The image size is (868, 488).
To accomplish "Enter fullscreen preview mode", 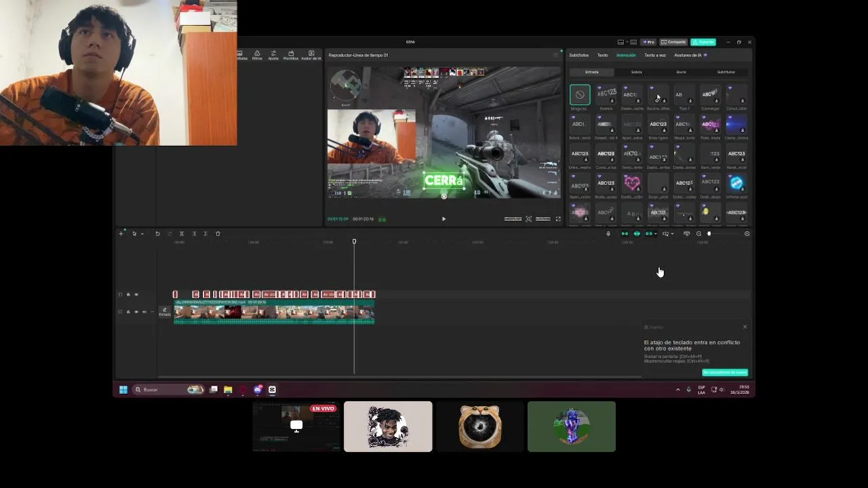I will click(558, 219).
